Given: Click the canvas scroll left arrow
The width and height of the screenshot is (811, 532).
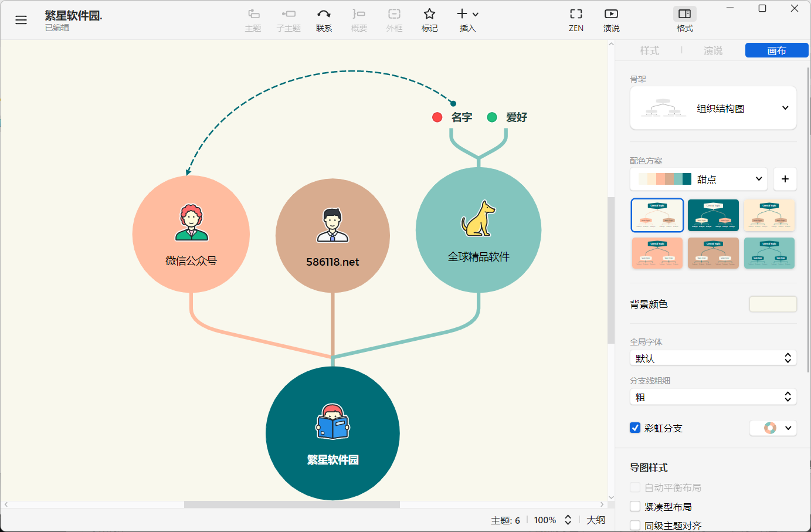Looking at the screenshot, I should tap(6, 504).
